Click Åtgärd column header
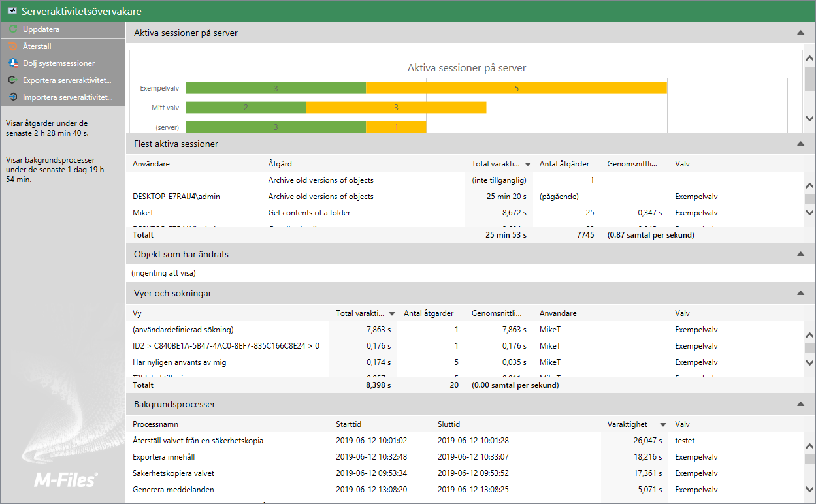The height and width of the screenshot is (504, 816). 280,164
